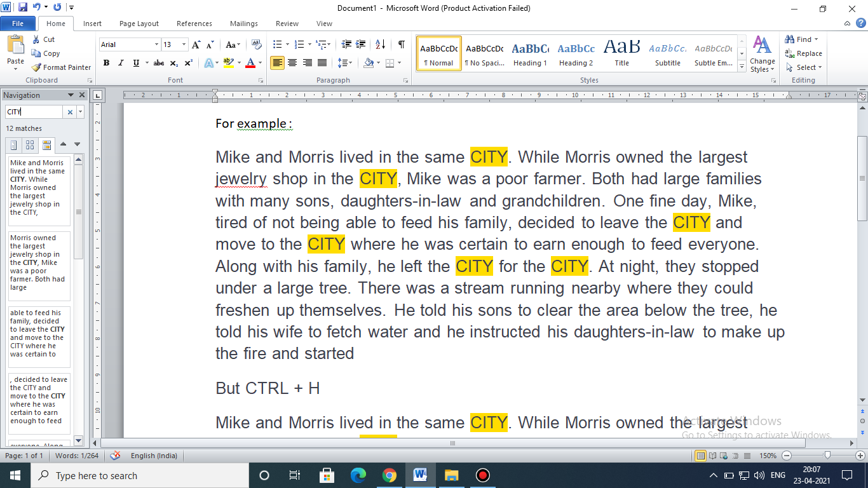Screen dimensions: 868x488
Task: Apply bottom border
Action: (x=390, y=63)
